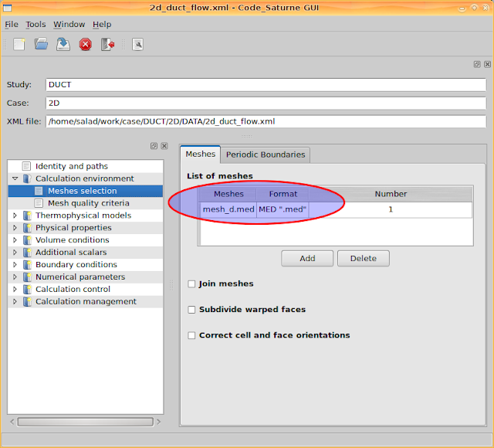Save the case with the save toolbar icon
The image size is (494, 448).
tap(63, 44)
